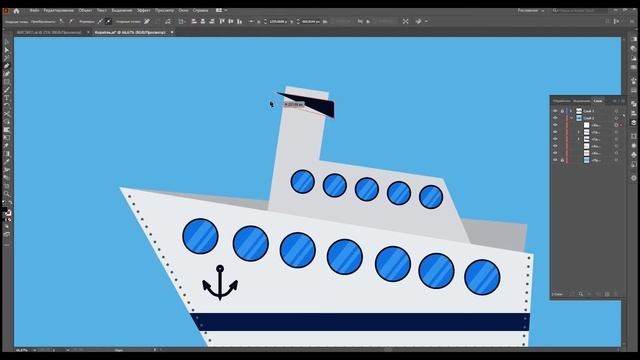Open the Объект menu
Viewport: 640px width, 360px height.
point(85,11)
